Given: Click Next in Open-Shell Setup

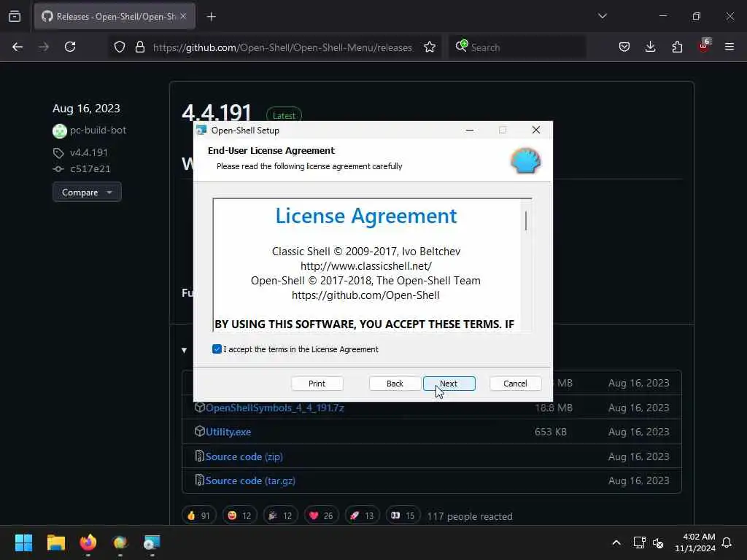Looking at the screenshot, I should coord(449,384).
